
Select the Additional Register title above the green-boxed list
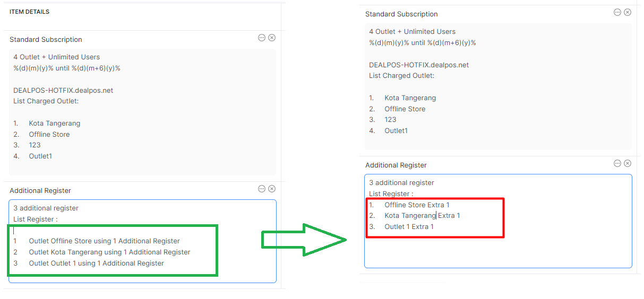(40, 191)
